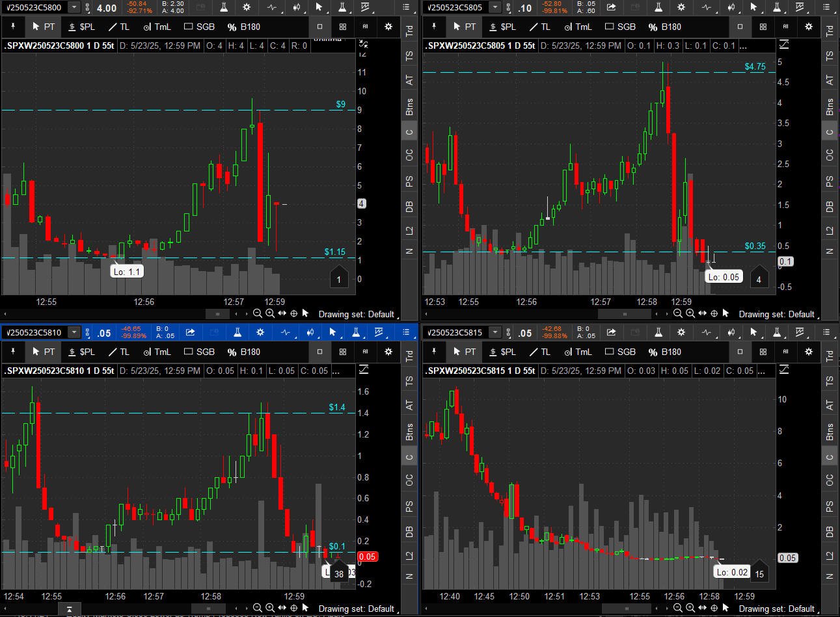The height and width of the screenshot is (617, 840).
Task: Open symbol dropdown next to C5800 field
Action: click(74, 7)
